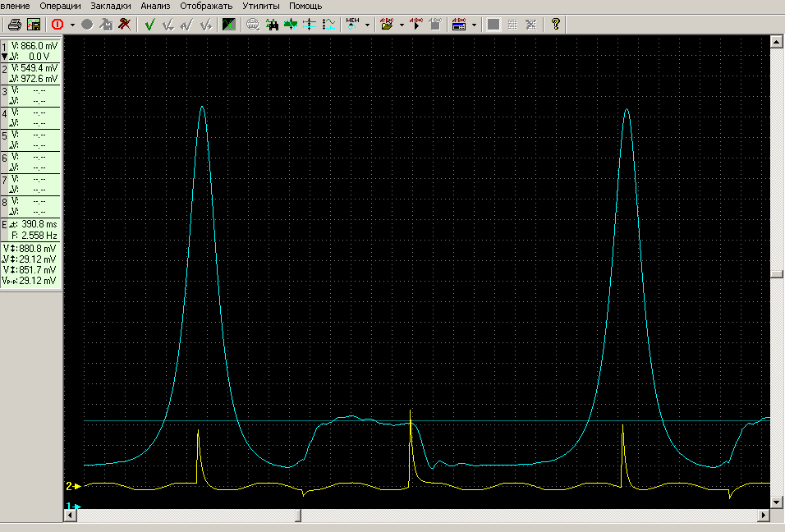This screenshot has width=785, height=532.
Task: Expand the MEM memory dropdown arrow
Action: (x=367, y=25)
